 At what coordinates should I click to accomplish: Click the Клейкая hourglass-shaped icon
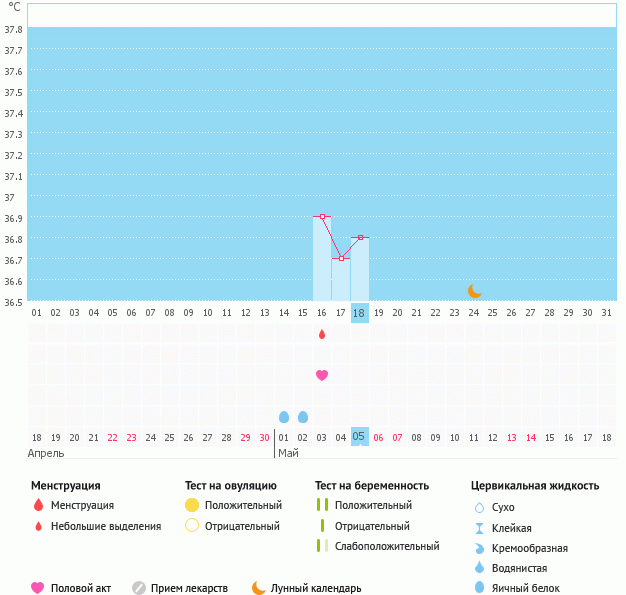click(x=480, y=528)
